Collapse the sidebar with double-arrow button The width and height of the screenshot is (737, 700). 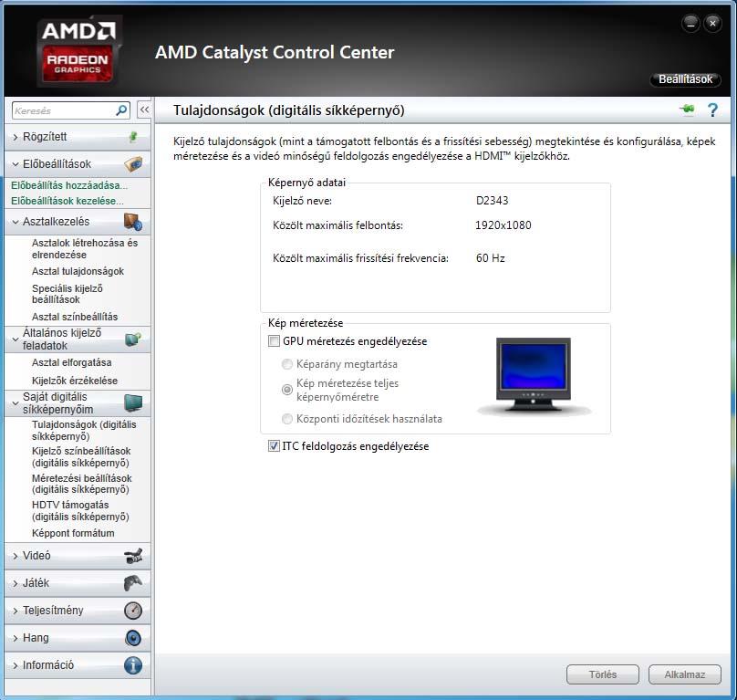click(x=144, y=110)
